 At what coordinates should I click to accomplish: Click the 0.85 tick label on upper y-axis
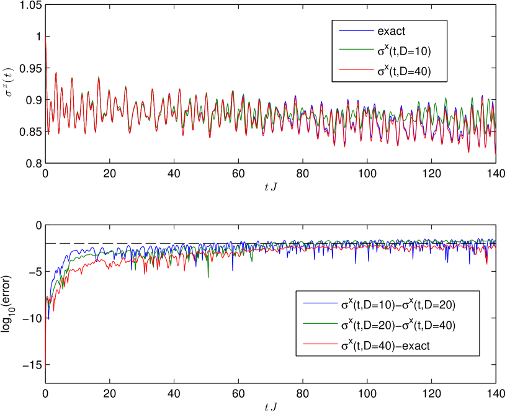coord(31,132)
